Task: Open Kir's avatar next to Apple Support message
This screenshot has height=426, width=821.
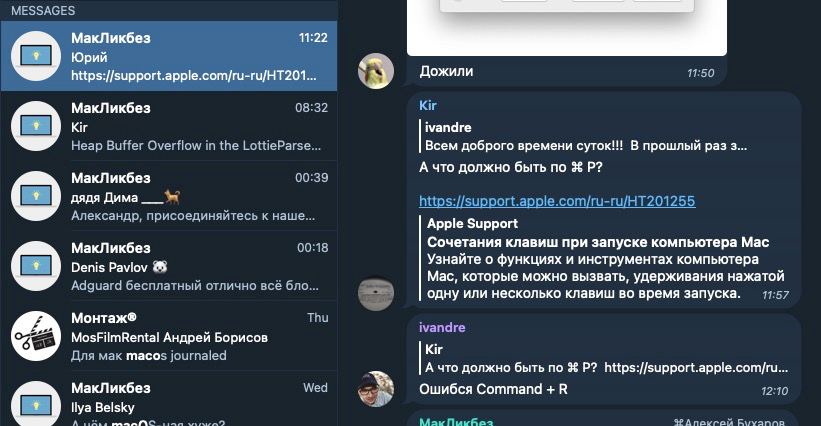Action: pos(376,293)
